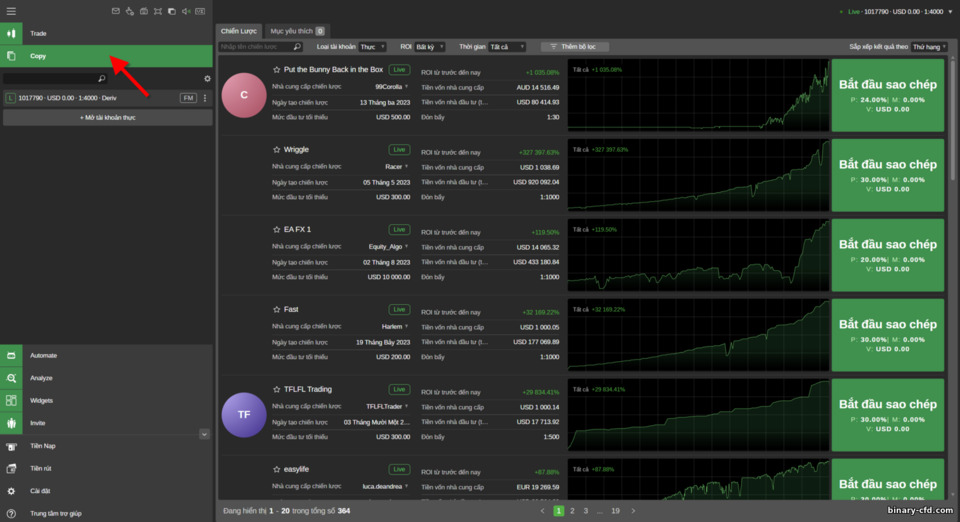Viewport: 960px width, 522px height.
Task: Open Tiền Nạp deposit
Action: coord(107,446)
